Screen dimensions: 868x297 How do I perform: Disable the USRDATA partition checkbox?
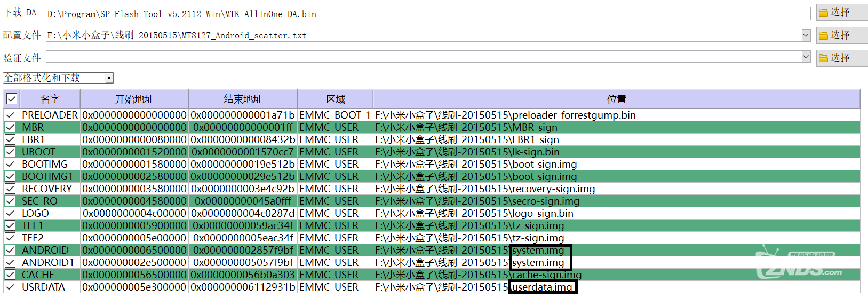(x=10, y=287)
